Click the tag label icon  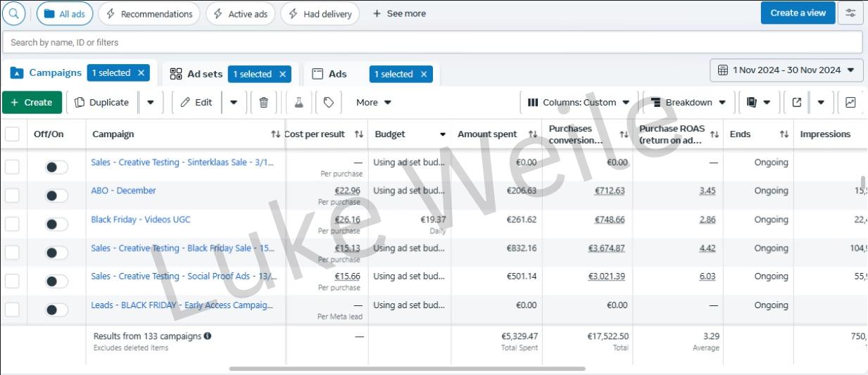(329, 102)
